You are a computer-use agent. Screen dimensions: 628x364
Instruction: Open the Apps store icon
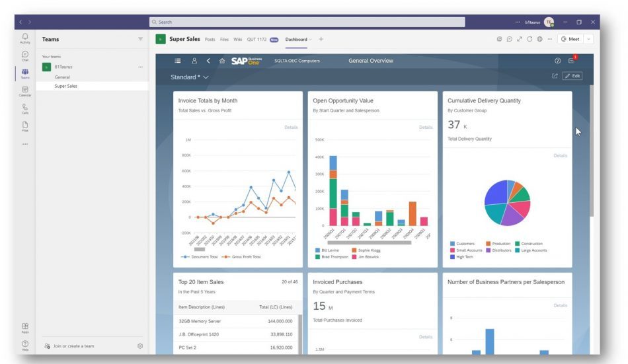(x=25, y=328)
